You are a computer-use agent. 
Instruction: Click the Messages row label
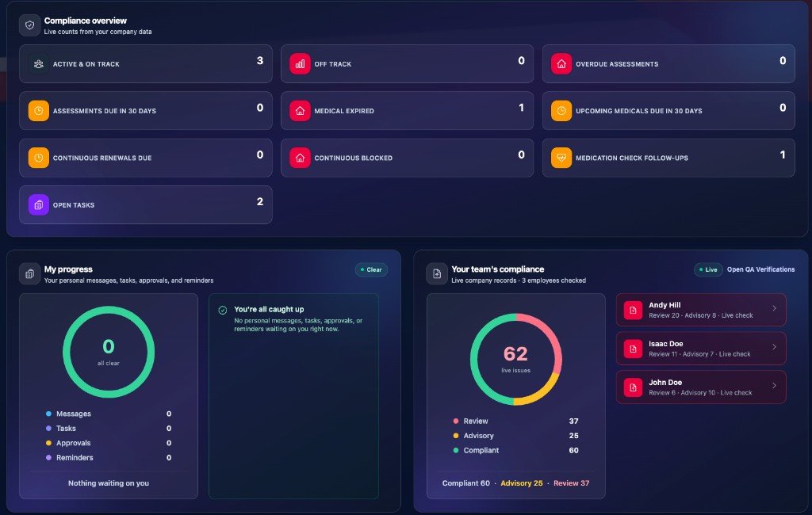click(74, 414)
